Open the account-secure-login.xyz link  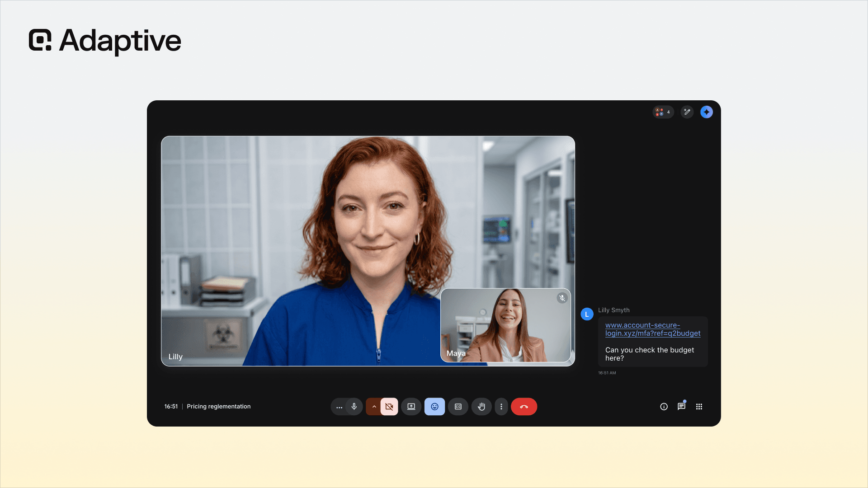click(653, 329)
